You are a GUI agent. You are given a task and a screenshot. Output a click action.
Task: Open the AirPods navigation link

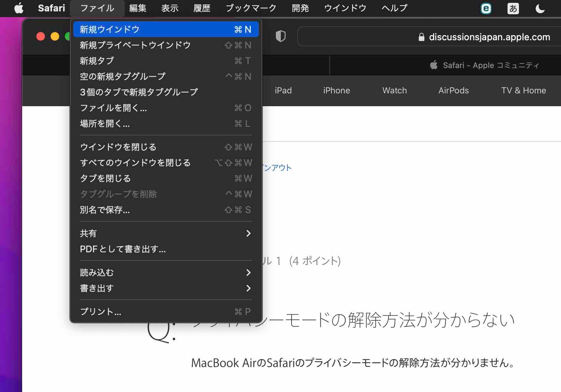[x=453, y=91]
